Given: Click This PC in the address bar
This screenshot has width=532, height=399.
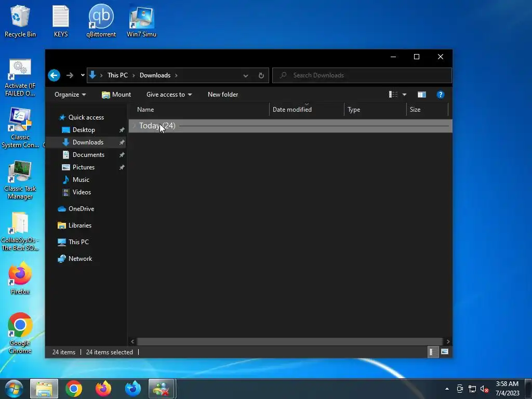Looking at the screenshot, I should pos(117,75).
